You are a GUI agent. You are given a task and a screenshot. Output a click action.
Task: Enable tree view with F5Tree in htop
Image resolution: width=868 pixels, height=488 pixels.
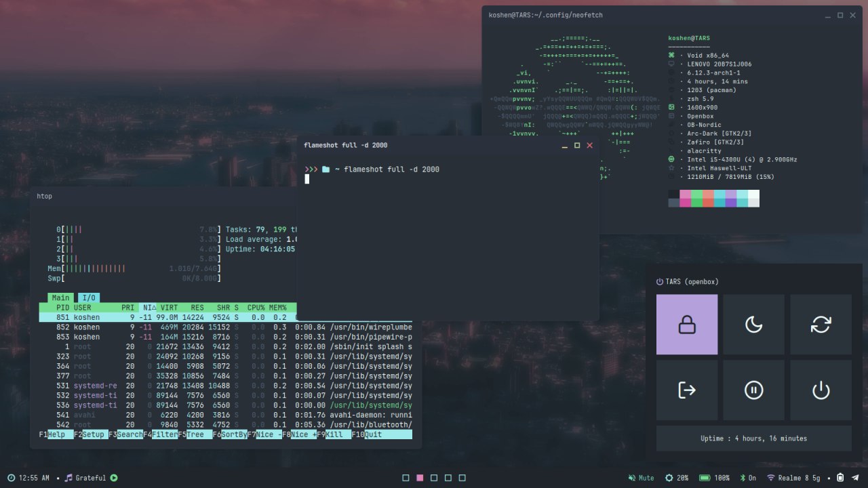pyautogui.click(x=196, y=434)
